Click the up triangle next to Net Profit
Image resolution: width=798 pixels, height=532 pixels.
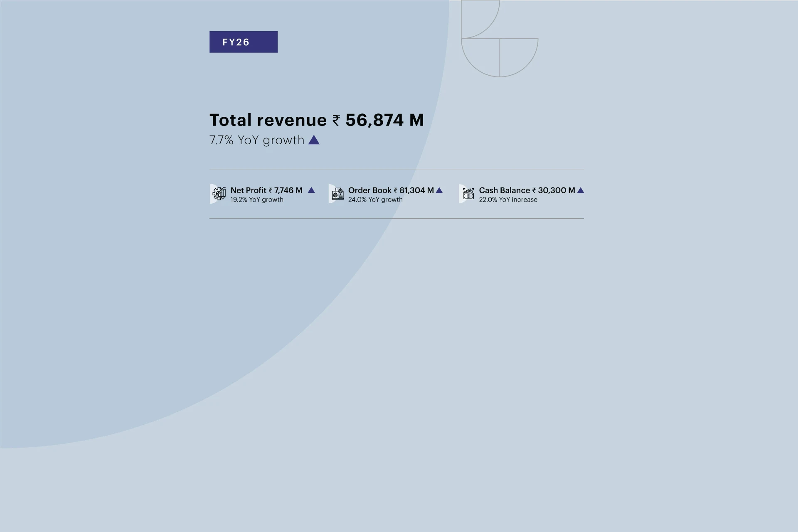click(x=311, y=190)
